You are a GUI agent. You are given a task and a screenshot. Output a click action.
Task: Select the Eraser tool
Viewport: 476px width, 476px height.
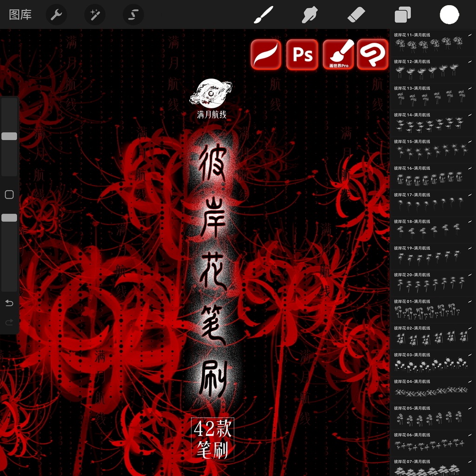[356, 14]
